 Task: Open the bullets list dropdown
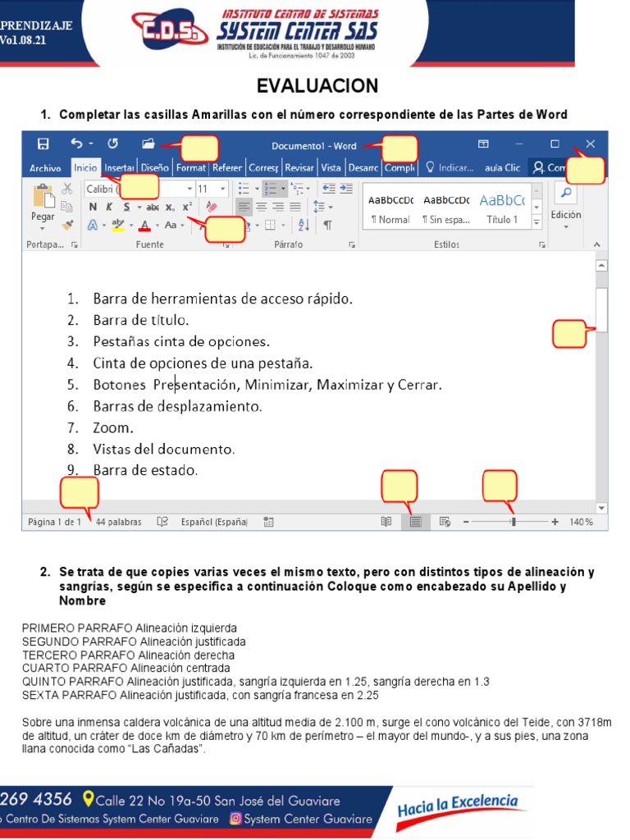pyautogui.click(x=257, y=189)
